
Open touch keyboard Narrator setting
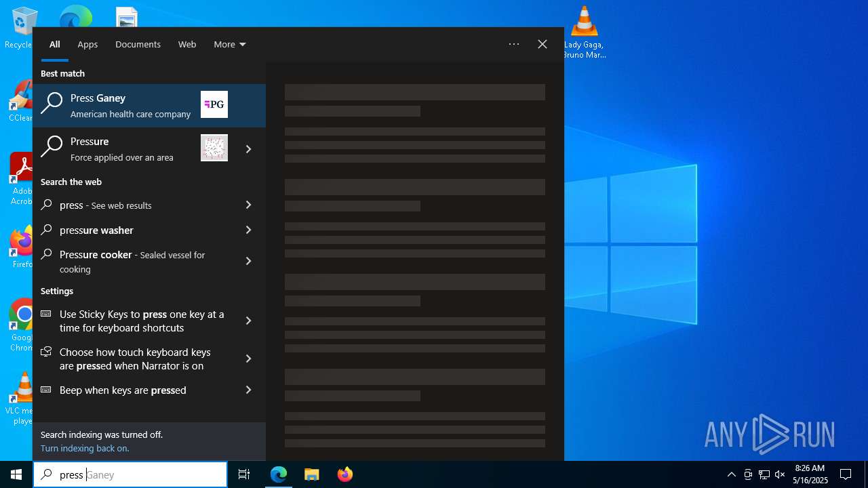132,359
